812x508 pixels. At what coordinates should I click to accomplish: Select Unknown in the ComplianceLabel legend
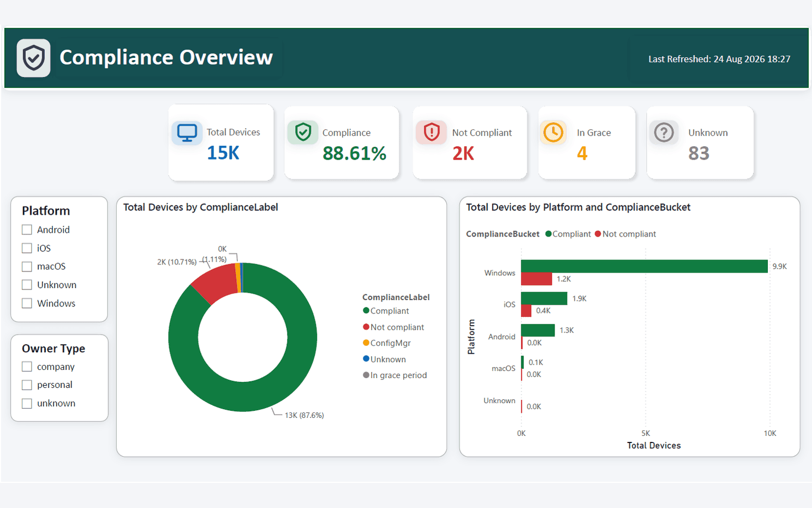385,359
